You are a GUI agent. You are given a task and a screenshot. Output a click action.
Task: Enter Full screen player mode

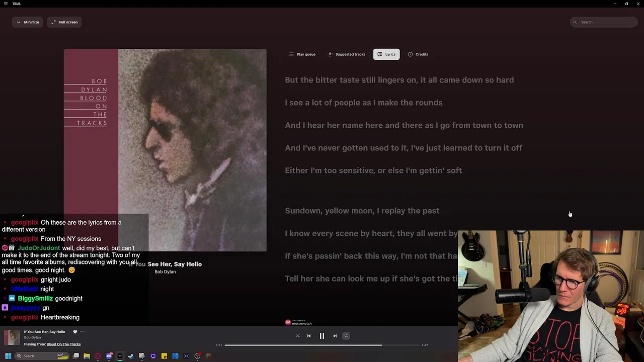point(64,22)
